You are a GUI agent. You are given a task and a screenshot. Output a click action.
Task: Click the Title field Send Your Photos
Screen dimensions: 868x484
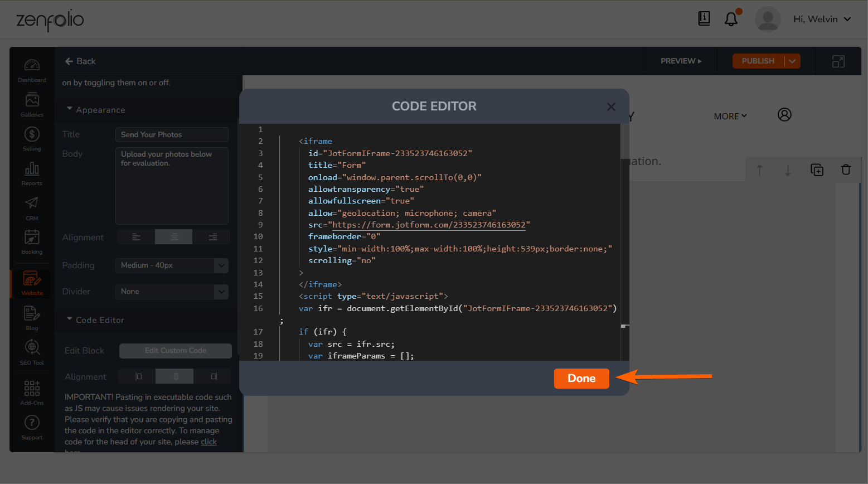click(172, 134)
